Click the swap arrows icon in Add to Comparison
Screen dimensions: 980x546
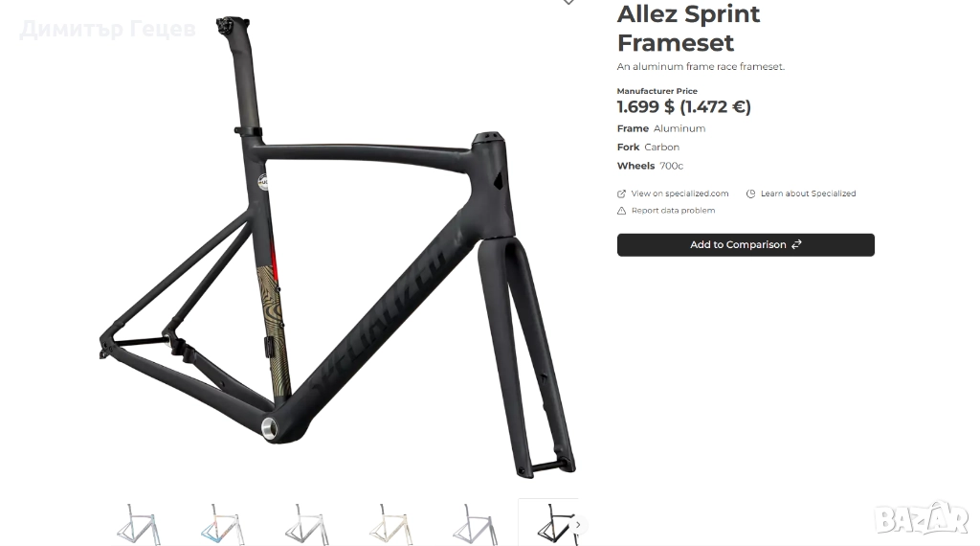tap(796, 244)
